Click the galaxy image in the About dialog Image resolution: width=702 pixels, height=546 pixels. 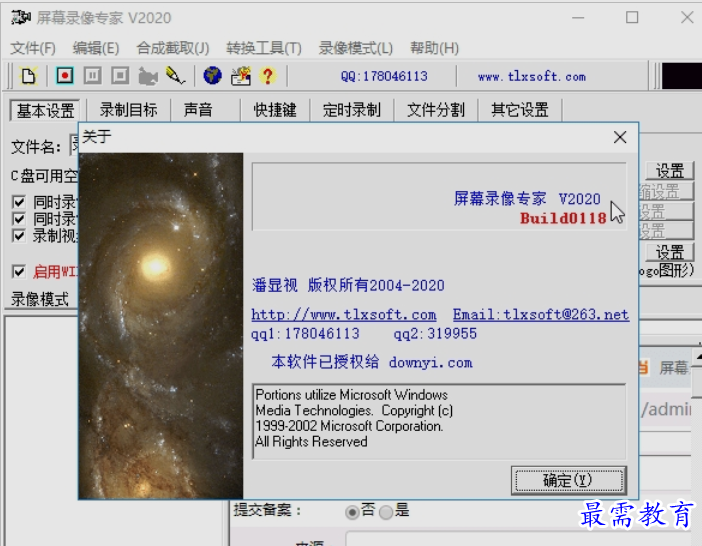tap(161, 326)
